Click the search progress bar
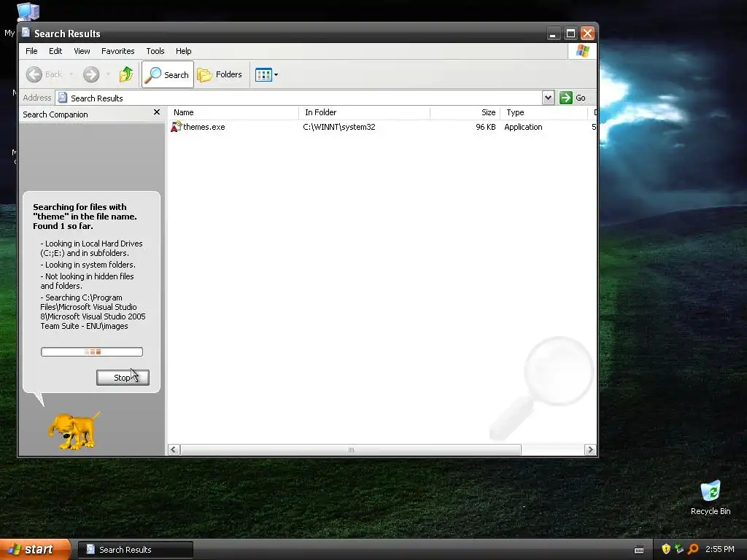Image resolution: width=747 pixels, height=560 pixels. (91, 352)
